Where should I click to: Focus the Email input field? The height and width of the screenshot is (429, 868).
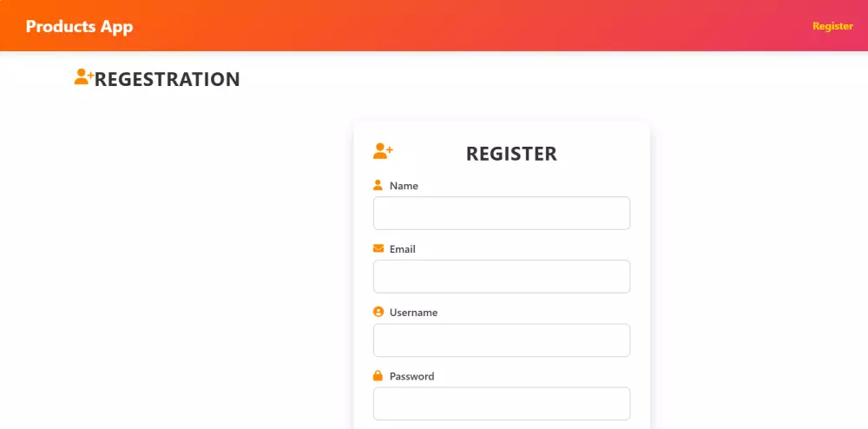[501, 276]
